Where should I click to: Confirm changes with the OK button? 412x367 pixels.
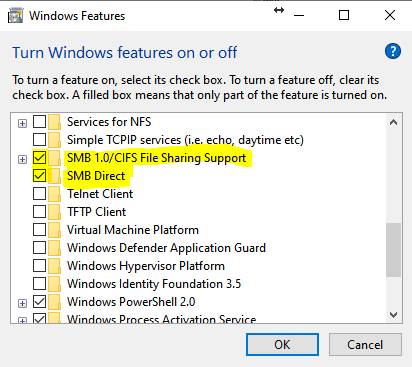pyautogui.click(x=282, y=345)
